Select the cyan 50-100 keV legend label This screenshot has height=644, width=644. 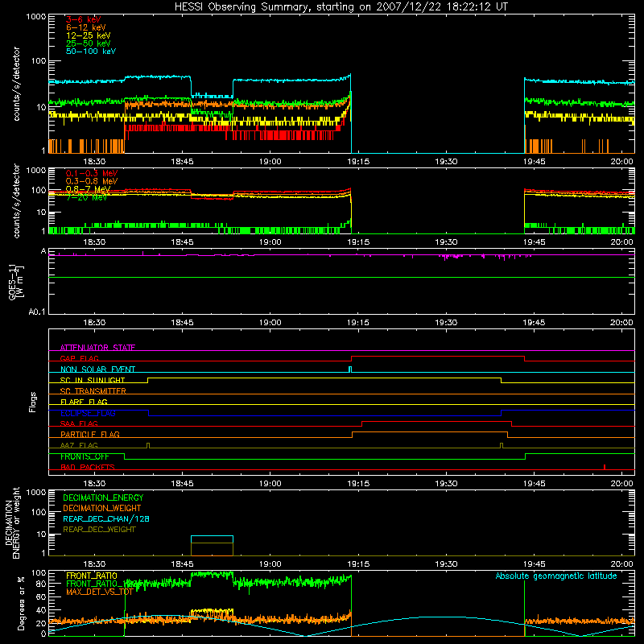click(x=91, y=51)
